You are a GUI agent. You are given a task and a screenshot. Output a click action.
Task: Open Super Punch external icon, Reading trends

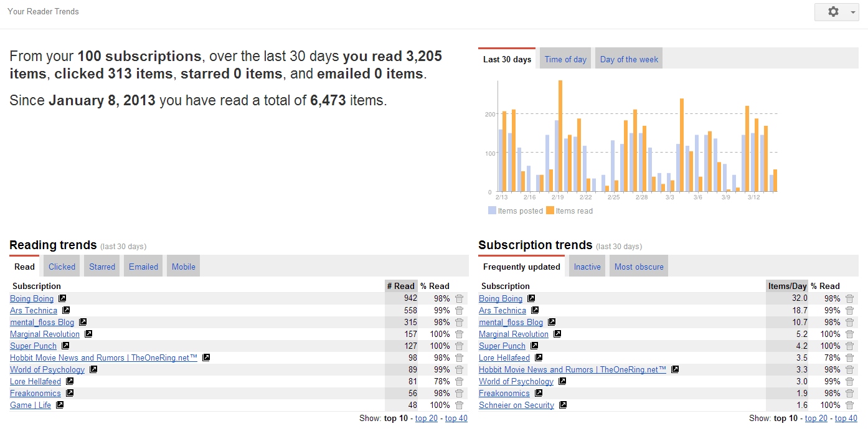[x=65, y=346]
